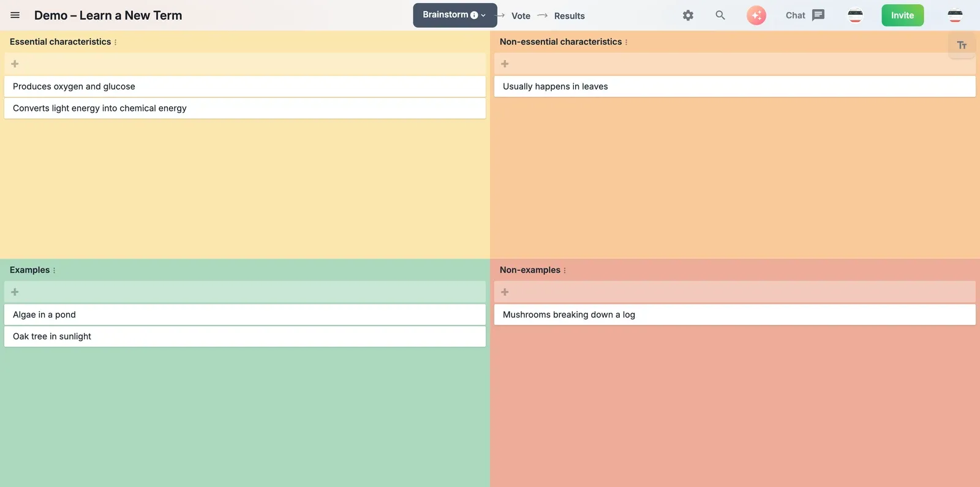The image size is (980, 487).
Task: Open the Chat panel
Action: click(x=805, y=15)
